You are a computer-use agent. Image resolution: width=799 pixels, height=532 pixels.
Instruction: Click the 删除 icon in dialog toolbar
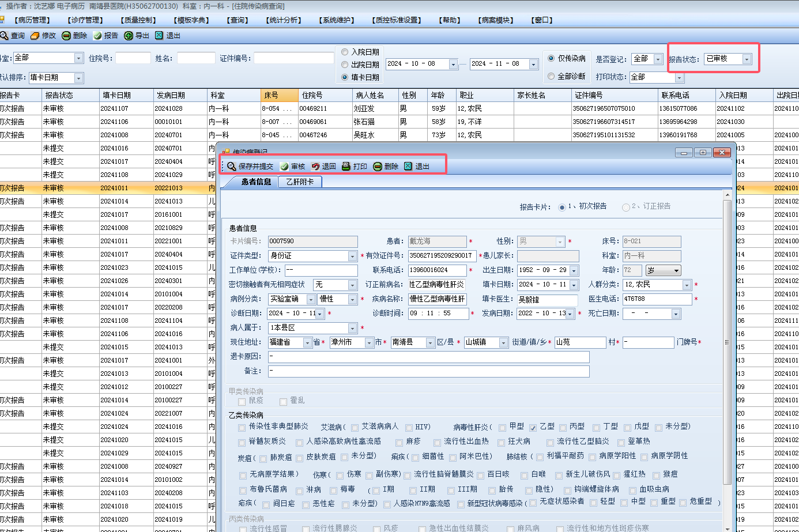378,166
